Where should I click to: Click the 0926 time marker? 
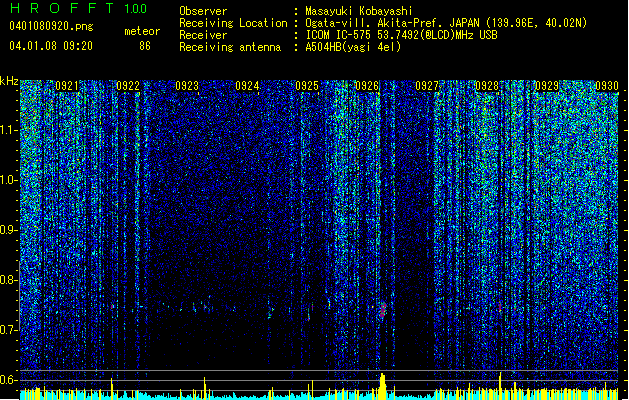click(x=367, y=86)
